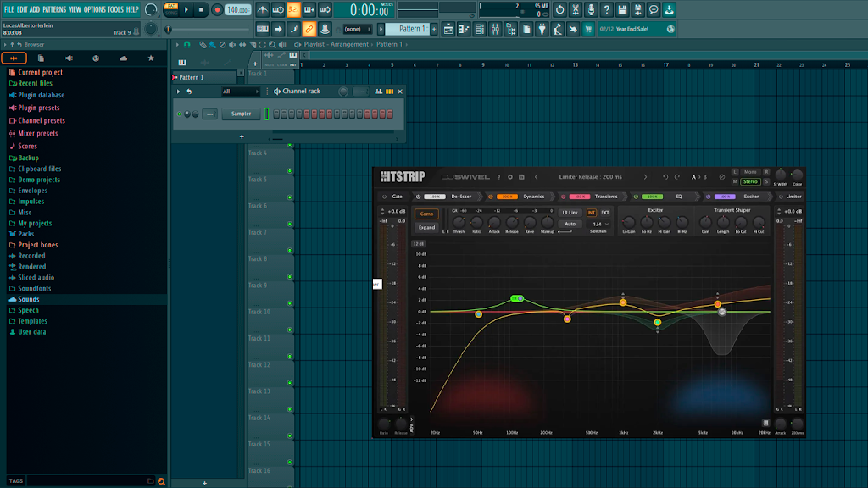This screenshot has height=488, width=868.
Task: Toggle the Dynamics module power
Action: click(491, 197)
